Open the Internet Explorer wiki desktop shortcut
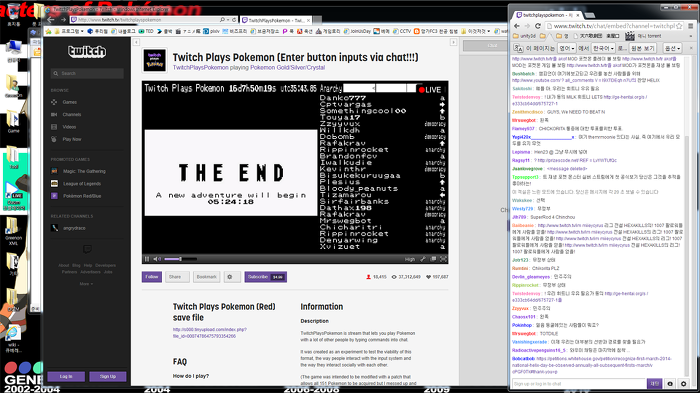Viewport: 700px width, 393px height. [x=12, y=339]
